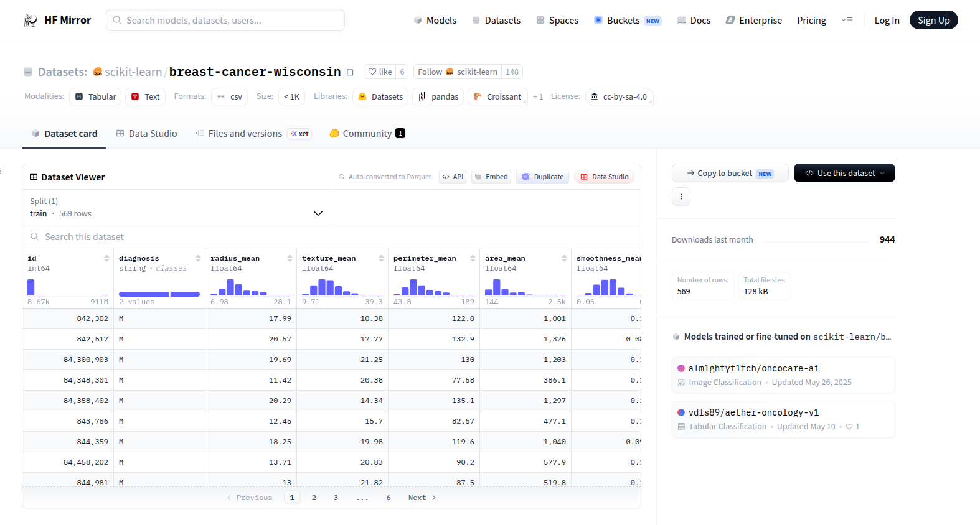The width and height of the screenshot is (980, 525).
Task: Go to page 2 of rows
Action: click(x=314, y=498)
